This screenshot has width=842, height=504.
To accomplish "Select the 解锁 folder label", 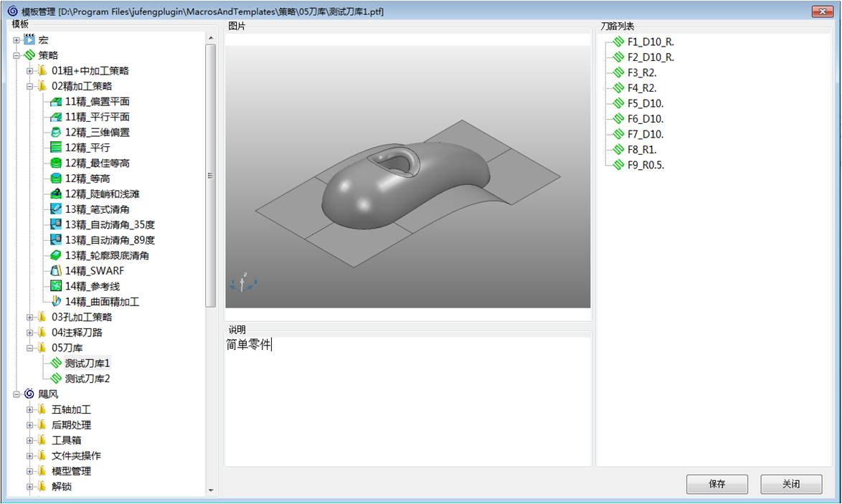I will tap(62, 487).
